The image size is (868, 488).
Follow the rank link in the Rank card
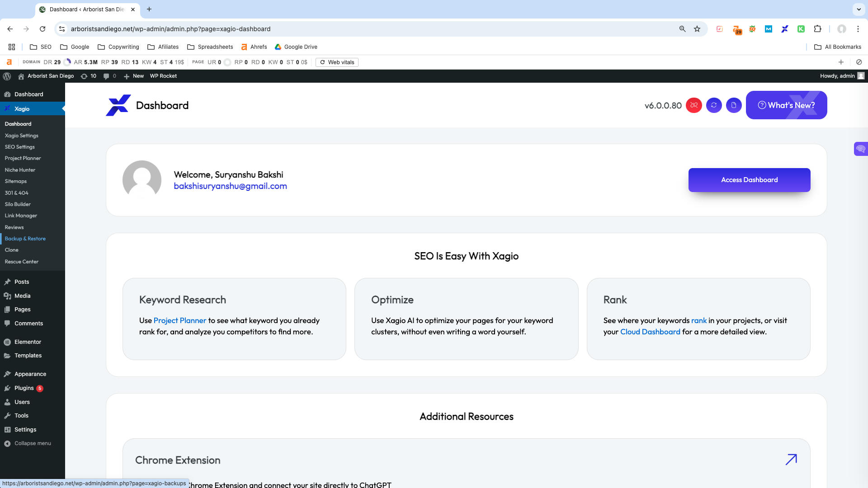[x=699, y=320]
